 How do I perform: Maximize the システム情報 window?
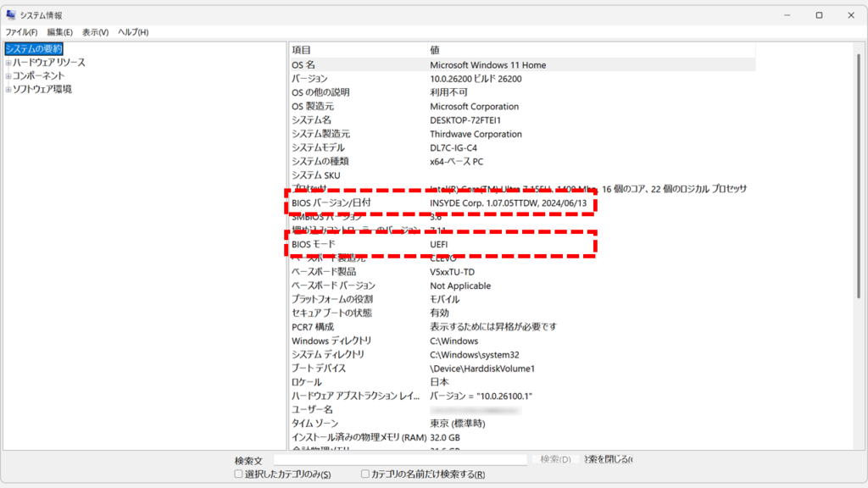pyautogui.click(x=819, y=15)
